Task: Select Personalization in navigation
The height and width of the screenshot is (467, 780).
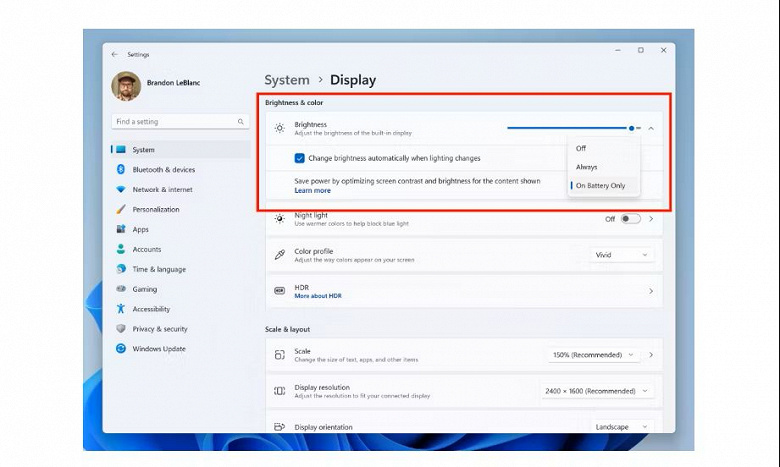Action: pos(181,209)
